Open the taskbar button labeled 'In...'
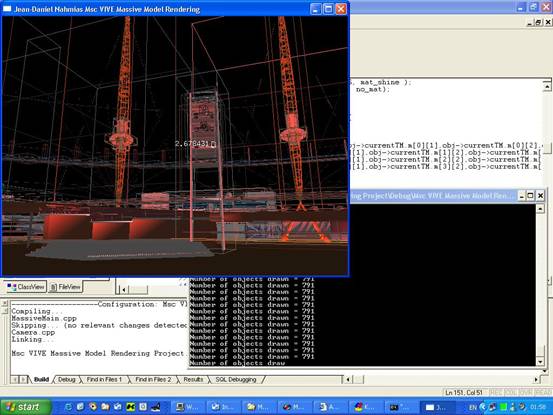 point(223,407)
